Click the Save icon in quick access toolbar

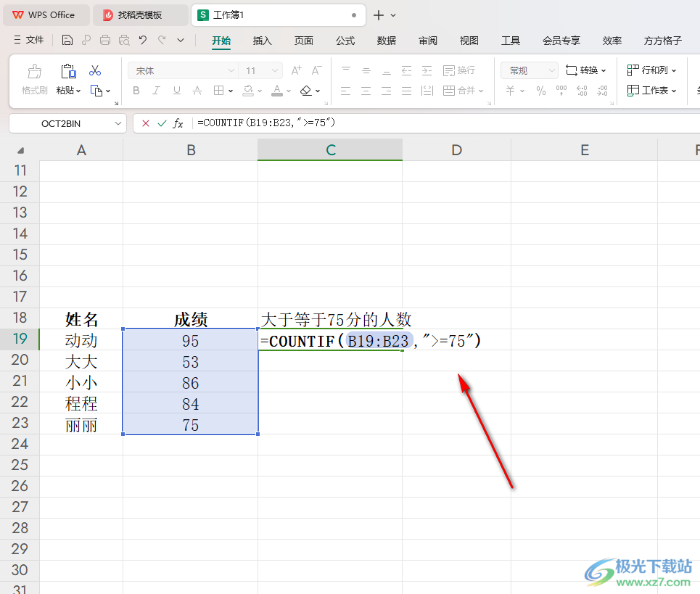click(x=67, y=40)
